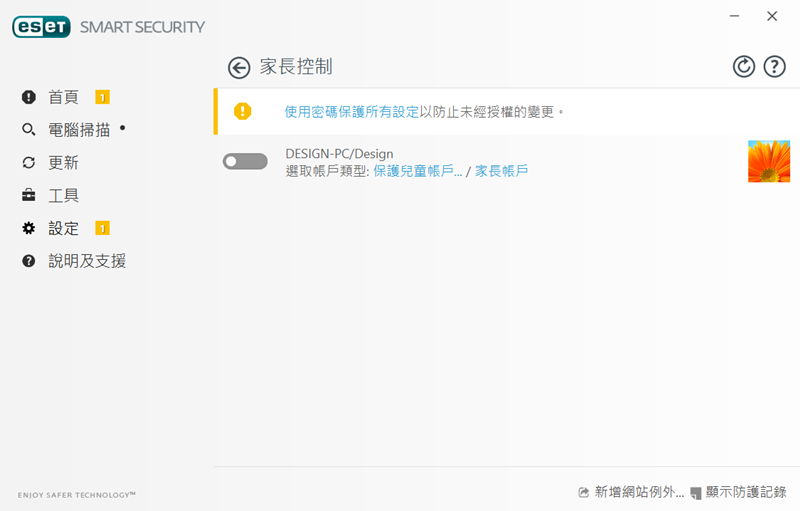Image resolution: width=800 pixels, height=511 pixels.
Task: Open the help question mark icon
Action: 774,67
